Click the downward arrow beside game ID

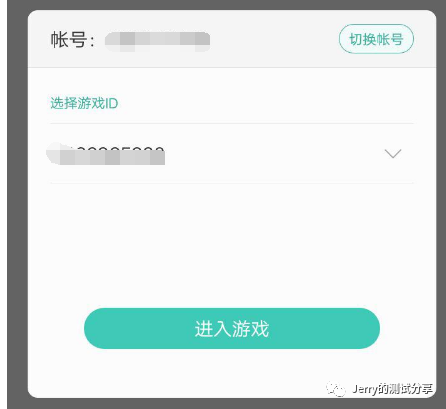(393, 154)
